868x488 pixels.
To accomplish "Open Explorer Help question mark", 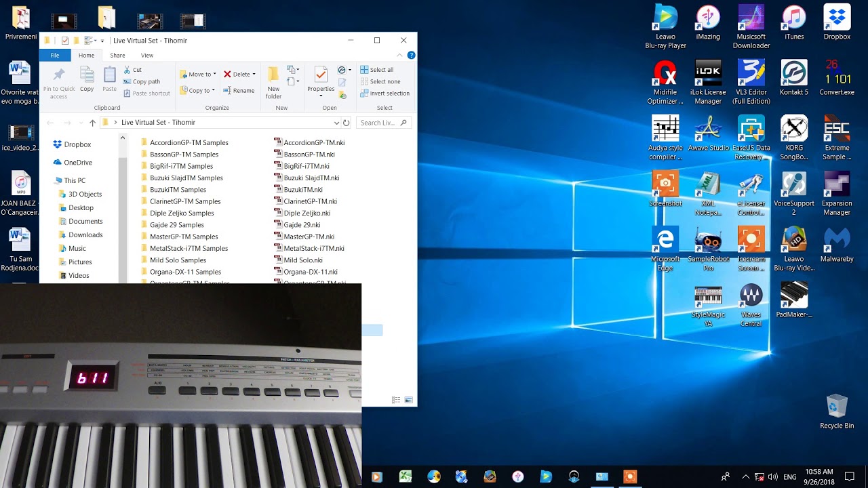I will tap(411, 56).
